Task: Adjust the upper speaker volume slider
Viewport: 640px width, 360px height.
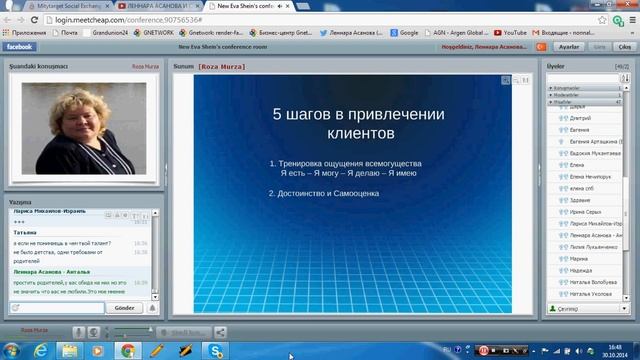Action: [x=133, y=329]
